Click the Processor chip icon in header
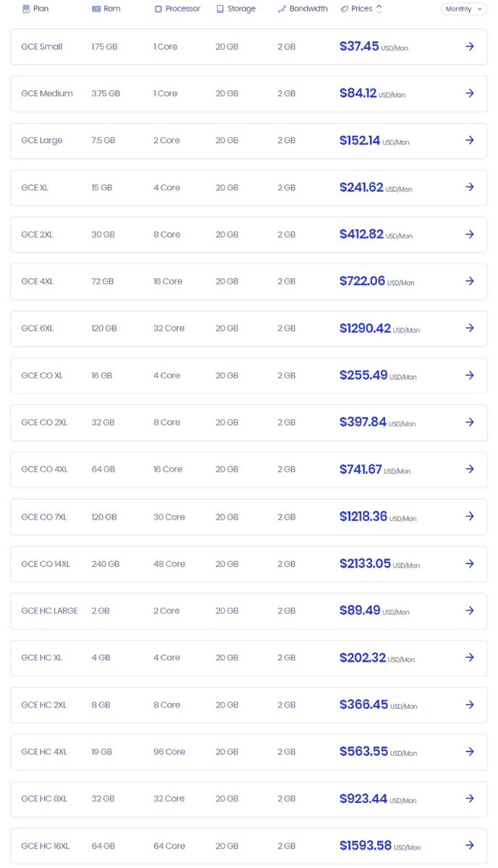 159,9
